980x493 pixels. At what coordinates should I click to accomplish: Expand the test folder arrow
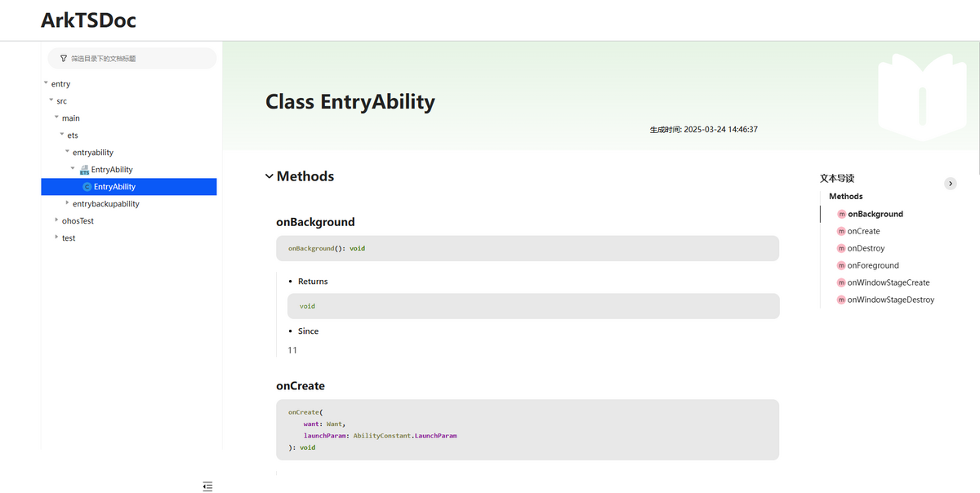pos(56,238)
